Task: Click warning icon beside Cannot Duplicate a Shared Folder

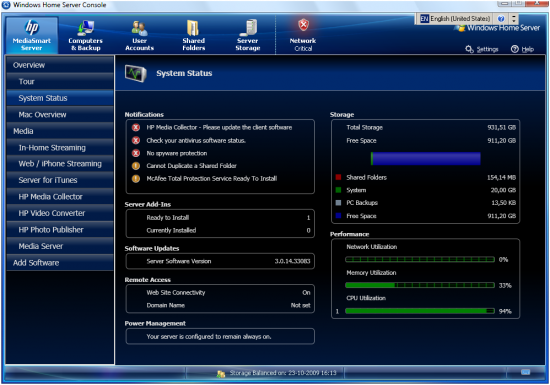Action: tap(136, 166)
